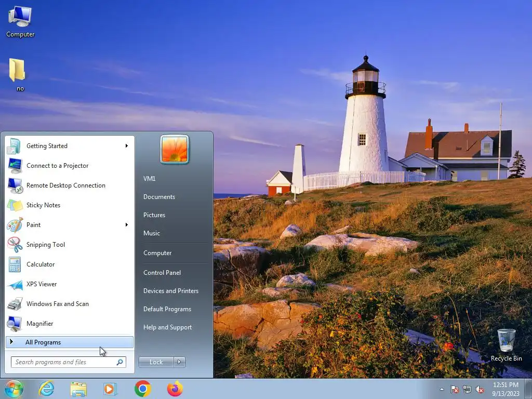The height and width of the screenshot is (399, 532).
Task: Open the Recycle Bin desktop icon
Action: (506, 345)
